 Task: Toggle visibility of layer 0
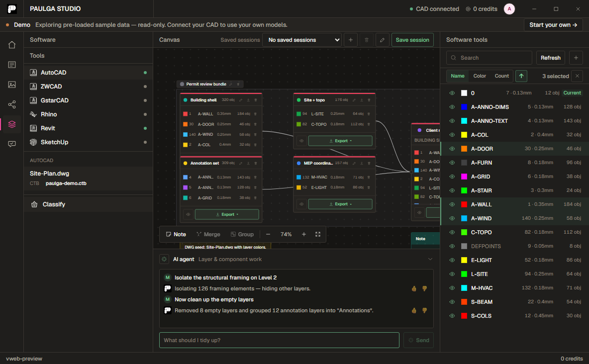pyautogui.click(x=452, y=93)
